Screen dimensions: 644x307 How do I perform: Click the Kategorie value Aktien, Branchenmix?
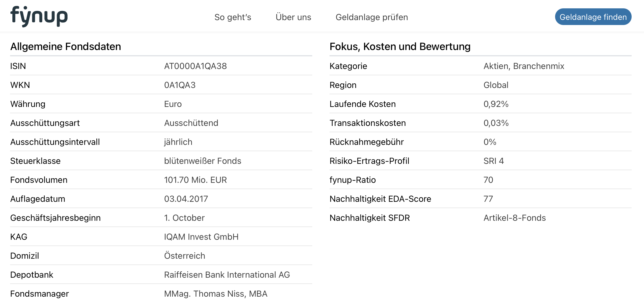(523, 66)
